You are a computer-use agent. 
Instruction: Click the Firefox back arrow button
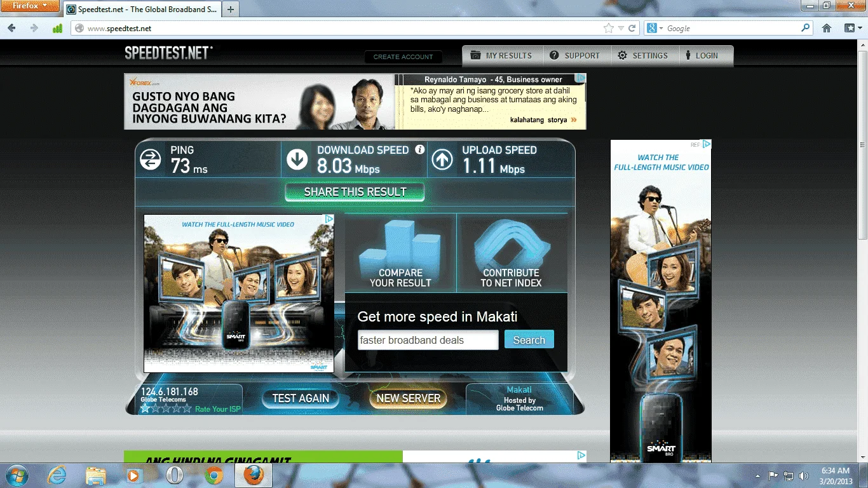[x=11, y=28]
